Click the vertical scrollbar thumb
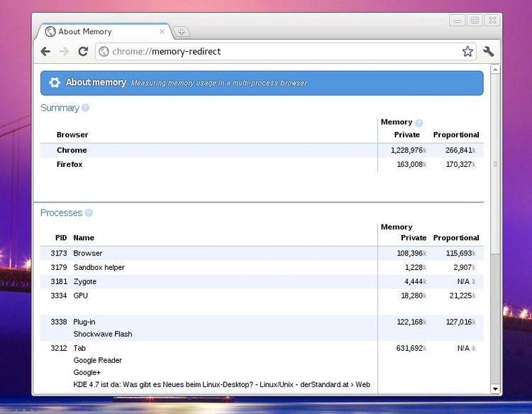Image resolution: width=532 pixels, height=414 pixels. point(495,163)
